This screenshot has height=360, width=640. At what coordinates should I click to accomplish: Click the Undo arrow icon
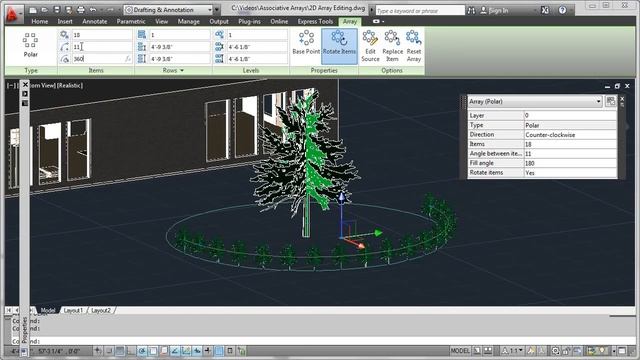[93, 10]
